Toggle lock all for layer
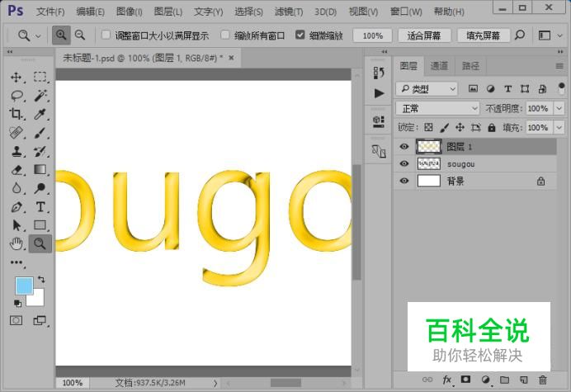Screen dimensions: 571x392 (492, 128)
